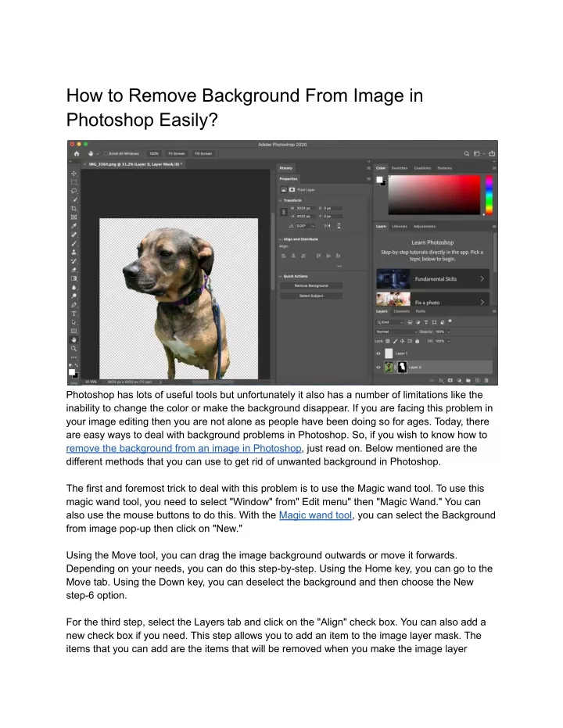The width and height of the screenshot is (563, 728).
Task: Select the Frame tool
Action: tap(74, 217)
